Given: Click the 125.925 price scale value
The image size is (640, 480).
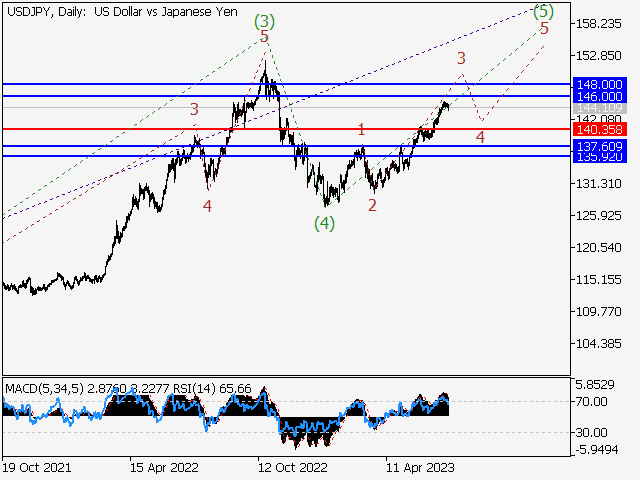Looking at the screenshot, I should coord(598,216).
